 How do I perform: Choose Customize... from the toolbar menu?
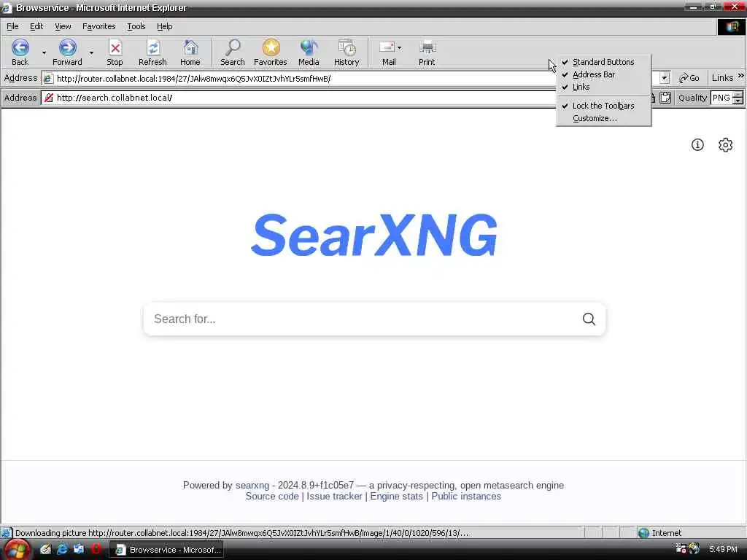point(603,118)
